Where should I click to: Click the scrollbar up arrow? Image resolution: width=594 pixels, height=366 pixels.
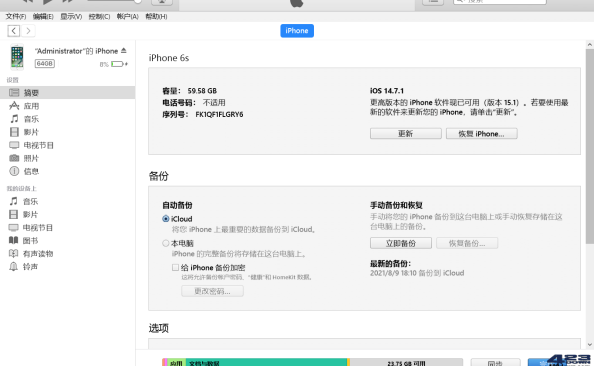590,44
